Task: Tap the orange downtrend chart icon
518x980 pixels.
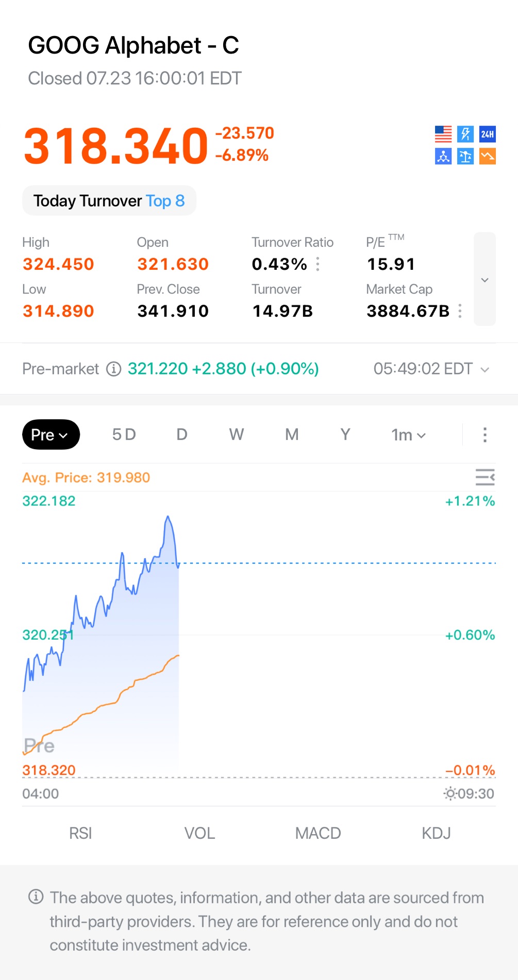Action: pos(488,156)
